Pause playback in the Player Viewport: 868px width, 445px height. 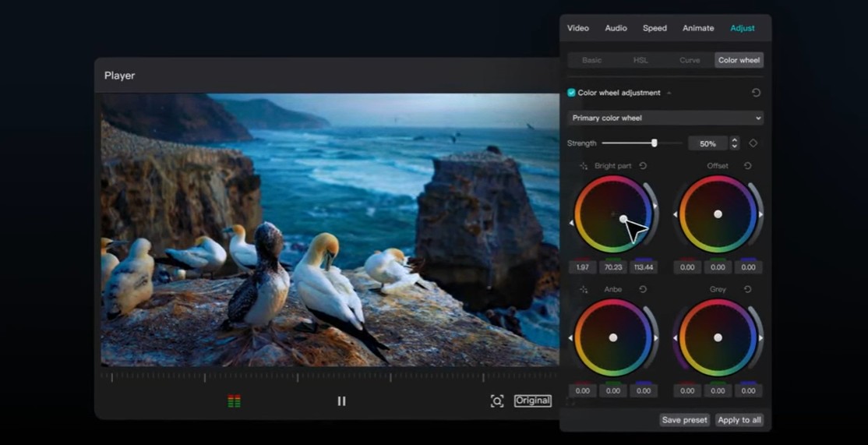(x=341, y=401)
